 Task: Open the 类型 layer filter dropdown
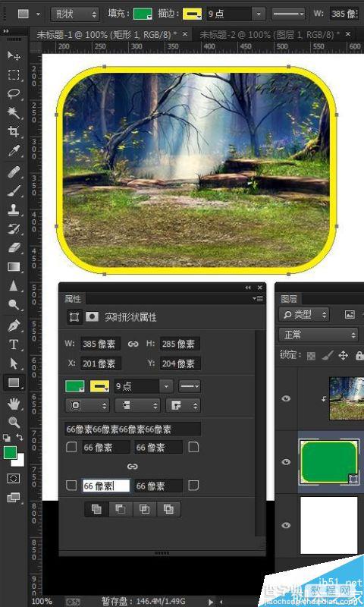click(303, 314)
